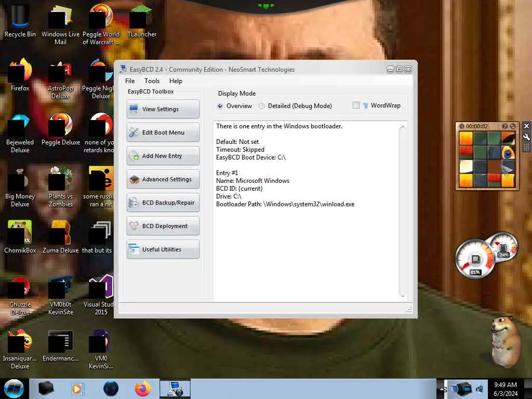Click the 'Name: Microsoft Windows' text line
The width and height of the screenshot is (532, 399).
coord(252,180)
